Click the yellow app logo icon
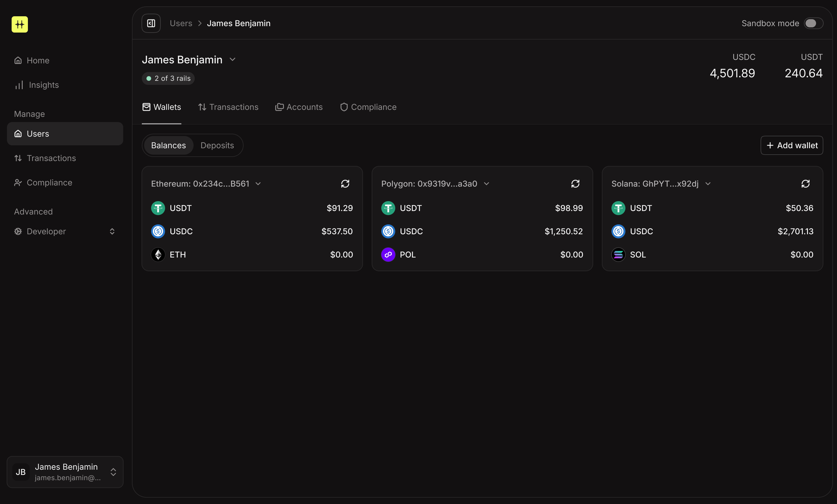 (x=20, y=24)
